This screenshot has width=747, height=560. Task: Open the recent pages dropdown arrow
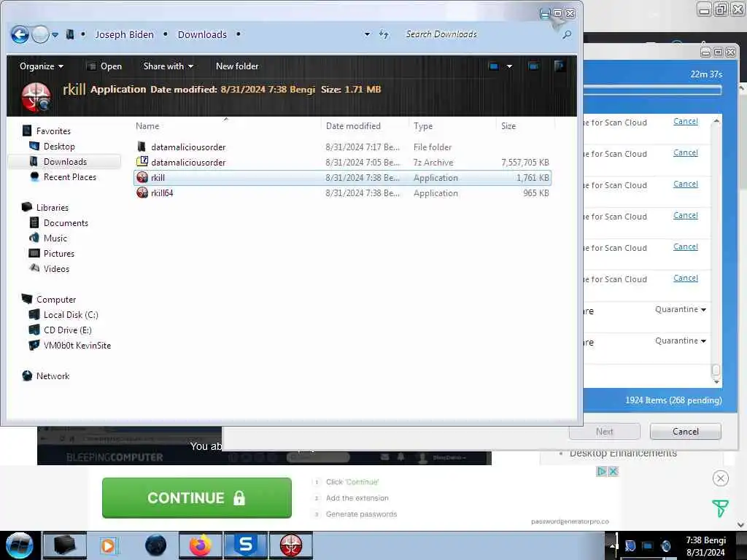(55, 35)
